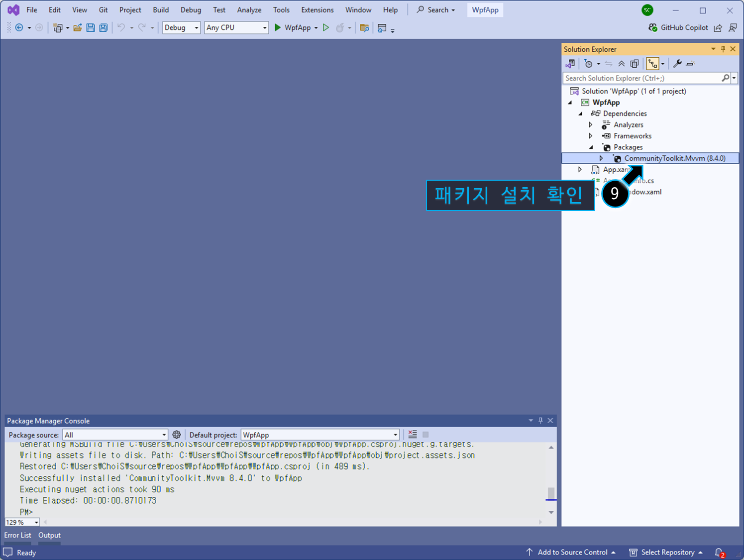Open the Git menu
Screen dimensions: 744x560
coord(103,10)
